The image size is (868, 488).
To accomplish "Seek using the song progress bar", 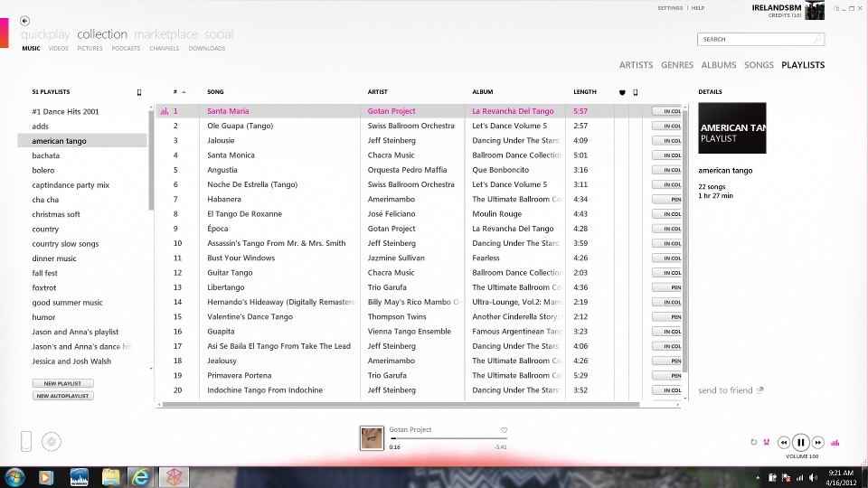I will [x=448, y=439].
